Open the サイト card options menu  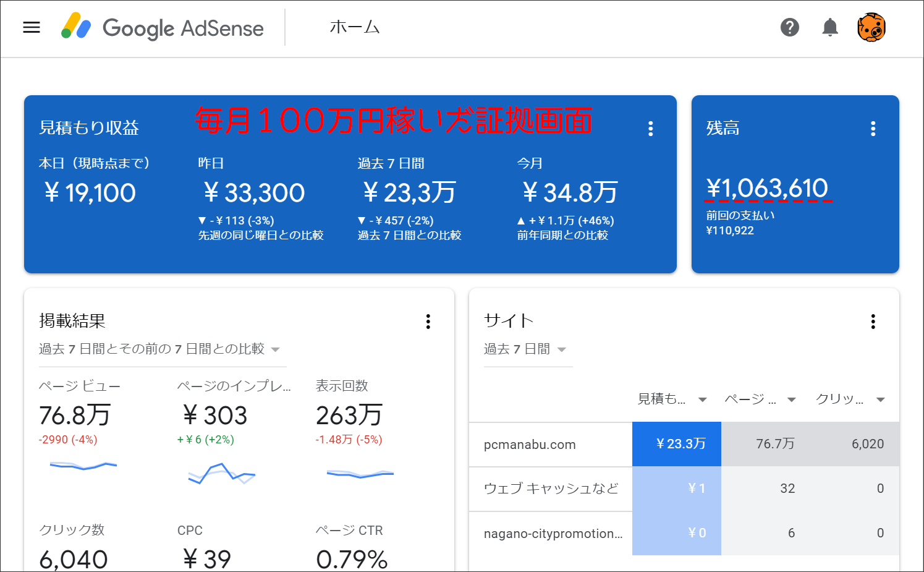tap(873, 322)
